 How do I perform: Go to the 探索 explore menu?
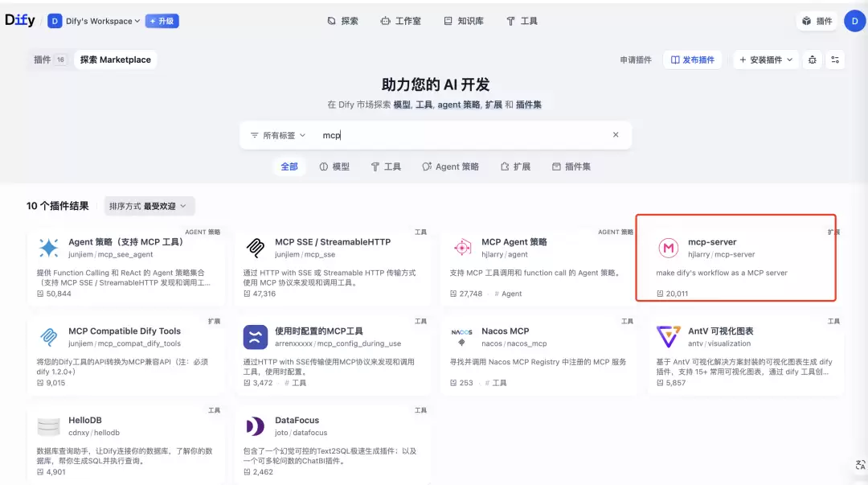(342, 21)
